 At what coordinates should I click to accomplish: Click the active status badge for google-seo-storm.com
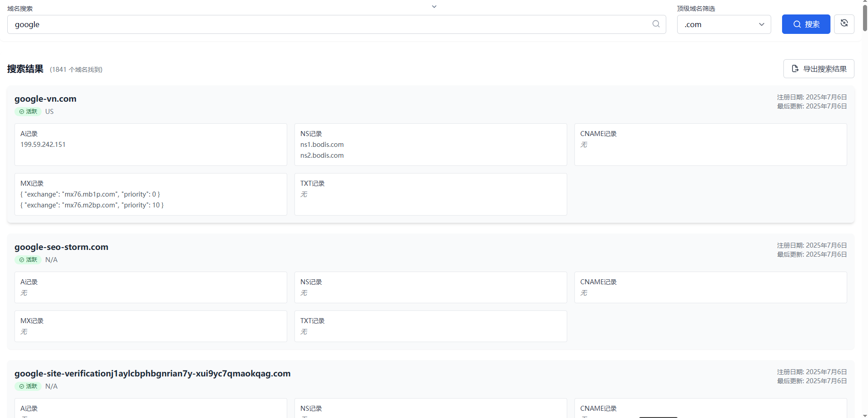28,260
